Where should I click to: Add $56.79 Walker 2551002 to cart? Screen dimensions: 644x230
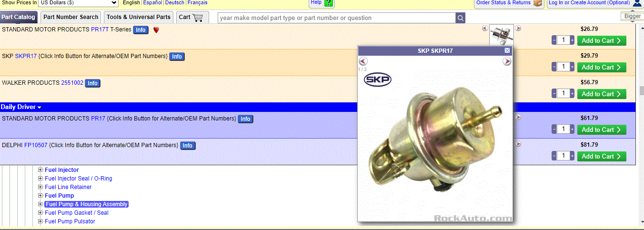click(x=602, y=94)
